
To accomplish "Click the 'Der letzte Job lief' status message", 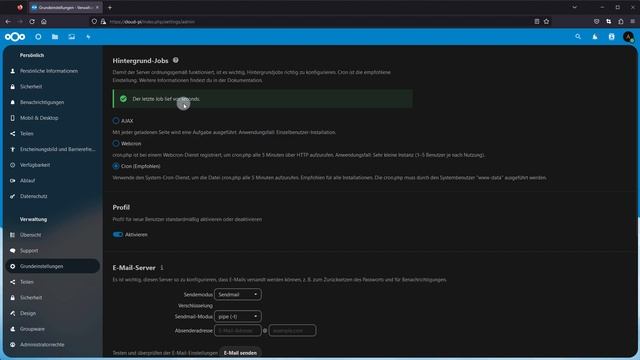I will (x=166, y=99).
